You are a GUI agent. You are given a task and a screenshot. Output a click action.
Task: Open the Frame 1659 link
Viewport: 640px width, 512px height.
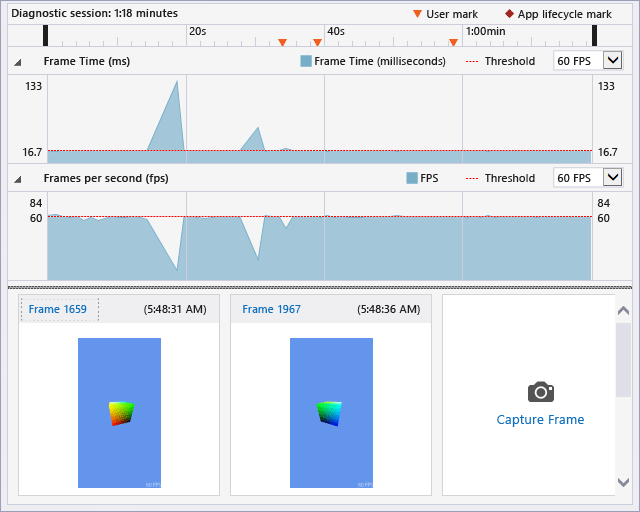pyautogui.click(x=58, y=309)
